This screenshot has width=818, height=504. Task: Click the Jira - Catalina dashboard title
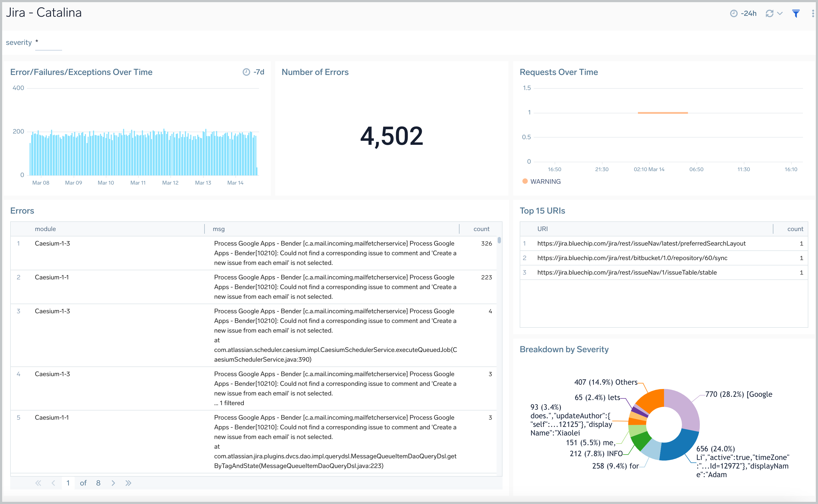(x=44, y=12)
